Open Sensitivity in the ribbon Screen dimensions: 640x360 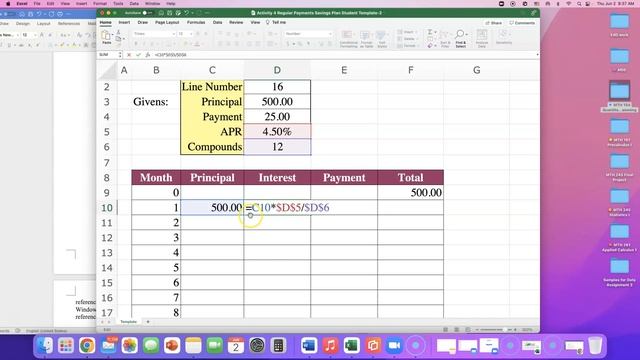coord(503,37)
